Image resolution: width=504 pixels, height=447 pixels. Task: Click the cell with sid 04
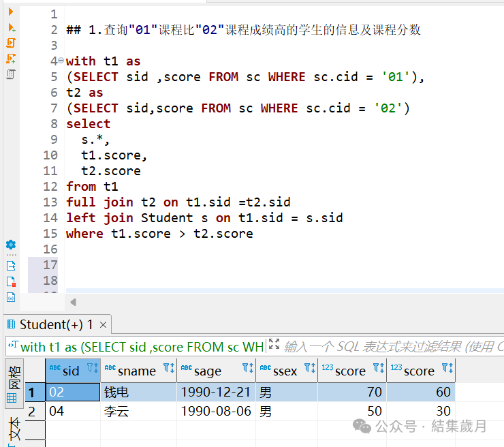click(x=73, y=411)
